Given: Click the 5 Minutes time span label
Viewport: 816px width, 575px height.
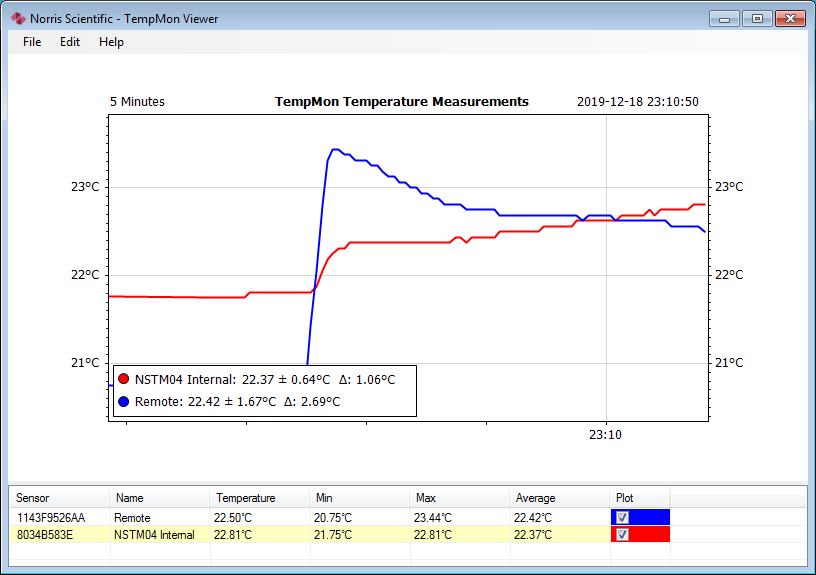Looking at the screenshot, I should click(x=137, y=102).
